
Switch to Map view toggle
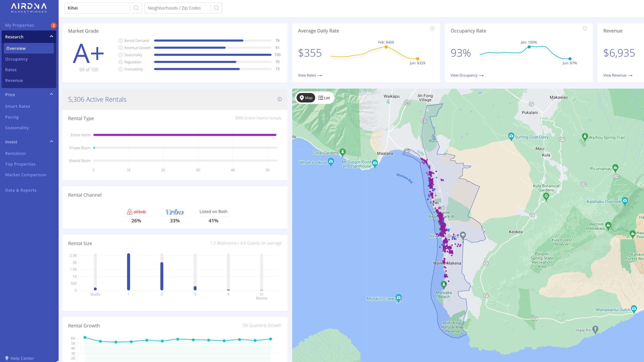click(x=306, y=98)
